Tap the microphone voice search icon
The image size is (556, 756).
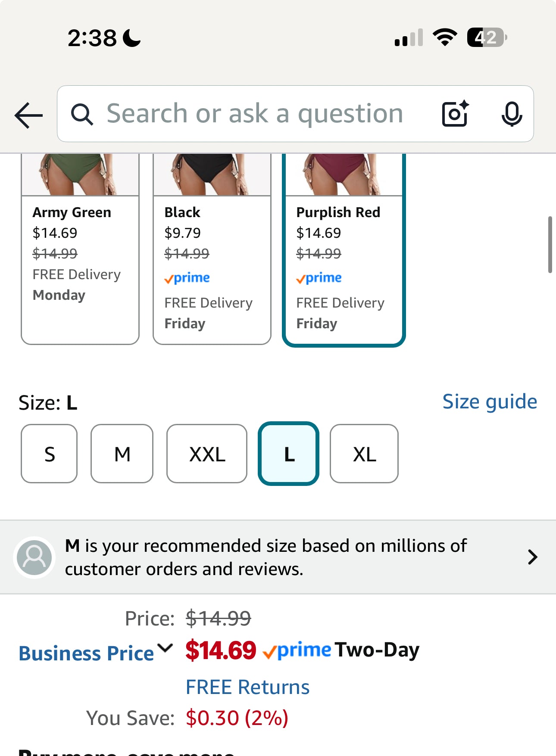pyautogui.click(x=512, y=114)
